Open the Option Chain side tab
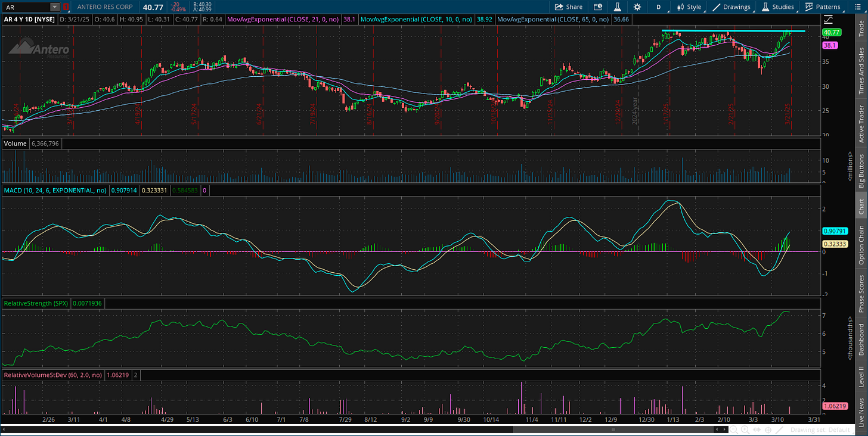Image resolution: width=868 pixels, height=436 pixels. tap(861, 245)
